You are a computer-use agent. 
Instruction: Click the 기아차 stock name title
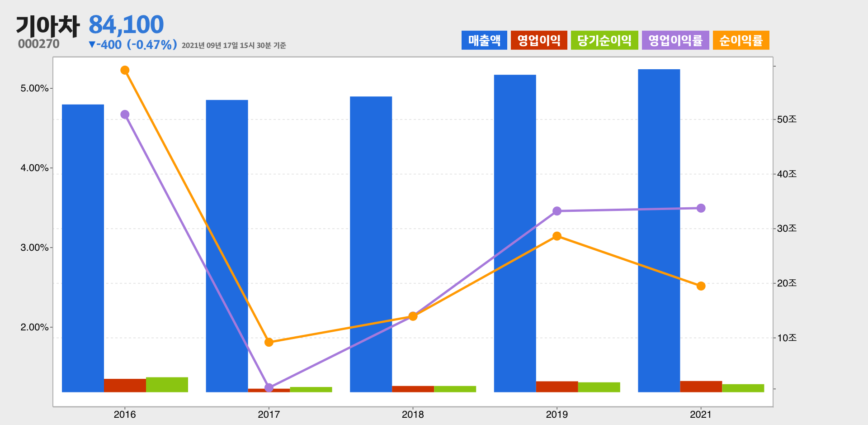pyautogui.click(x=48, y=25)
